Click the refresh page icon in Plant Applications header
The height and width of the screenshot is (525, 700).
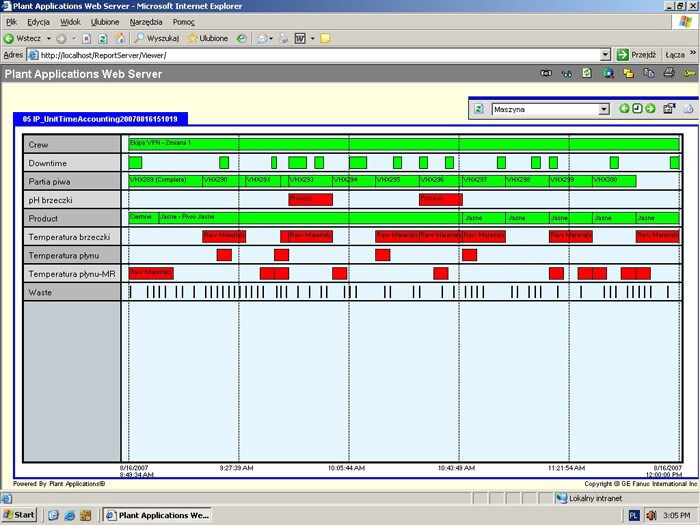pyautogui.click(x=587, y=73)
